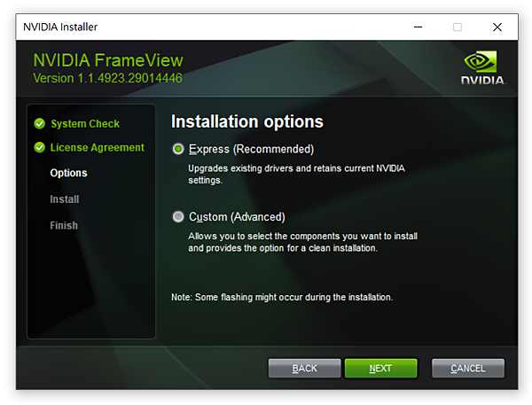Screen dimensions: 532x405
Task: Choose the Custom (Advanced) installation option
Action: (x=178, y=217)
